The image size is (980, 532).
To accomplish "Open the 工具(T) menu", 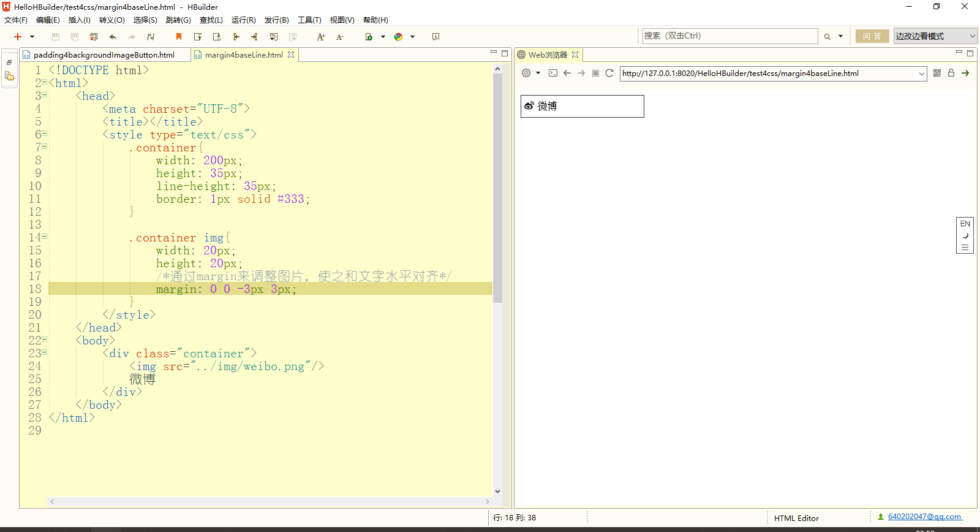I will [x=309, y=20].
